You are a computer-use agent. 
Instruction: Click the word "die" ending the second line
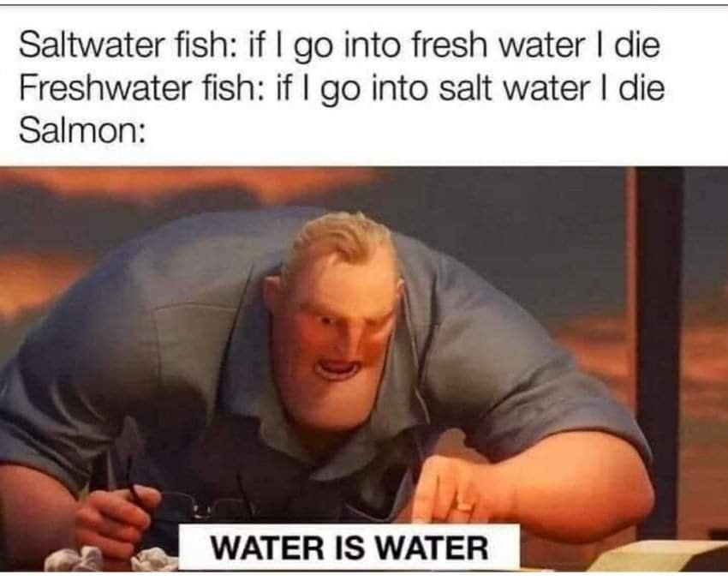point(642,87)
